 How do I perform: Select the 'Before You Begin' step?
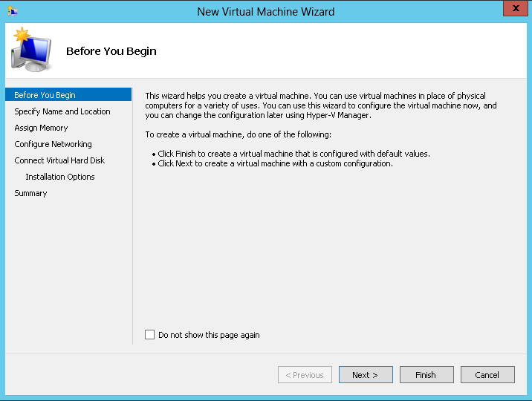point(68,95)
